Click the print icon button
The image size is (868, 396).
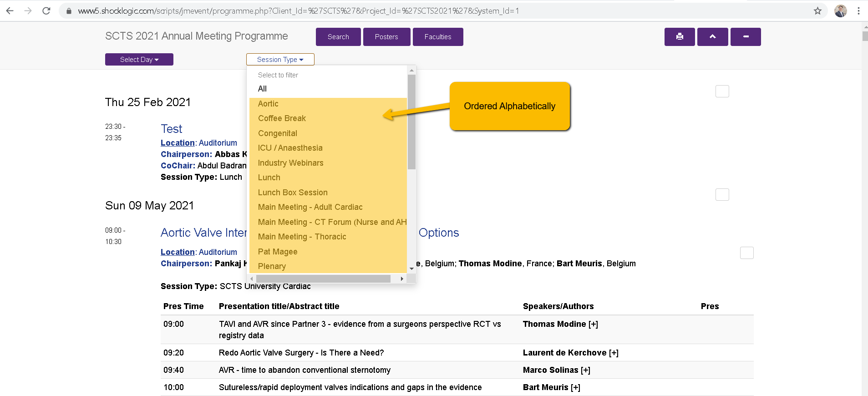[679, 37]
